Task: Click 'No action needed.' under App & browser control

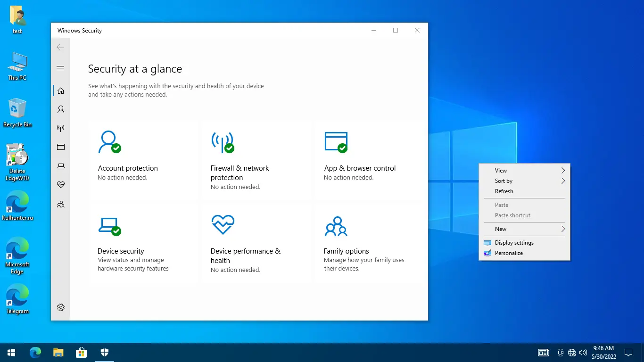Action: click(x=349, y=178)
